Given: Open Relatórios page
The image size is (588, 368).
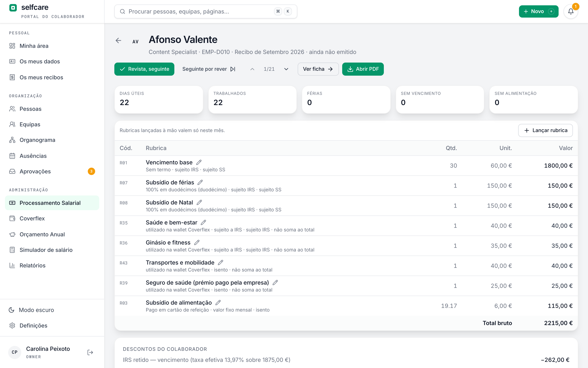Looking at the screenshot, I should coord(52,265).
